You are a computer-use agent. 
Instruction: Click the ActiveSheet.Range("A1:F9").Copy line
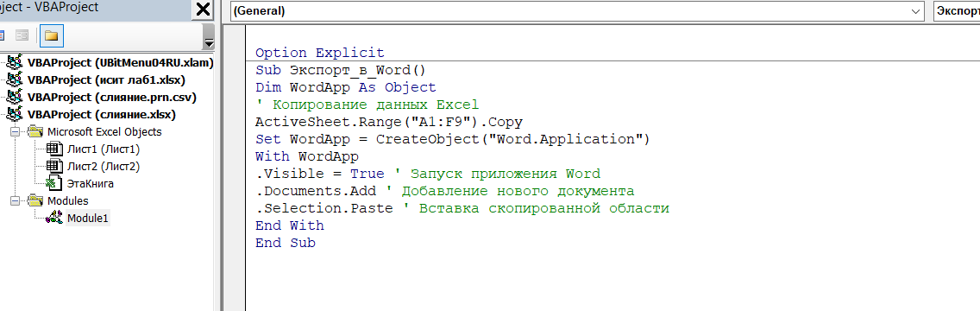pyautogui.click(x=389, y=122)
